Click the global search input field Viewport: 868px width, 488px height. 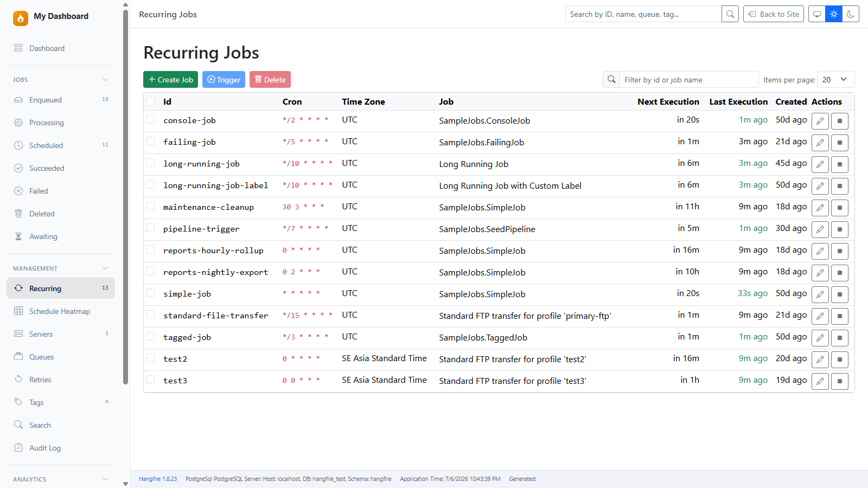point(643,14)
